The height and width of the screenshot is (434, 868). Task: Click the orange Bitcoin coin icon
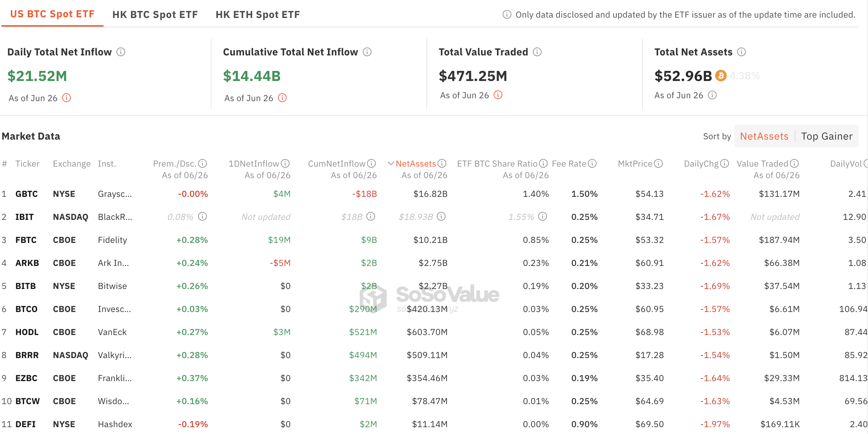pos(721,76)
